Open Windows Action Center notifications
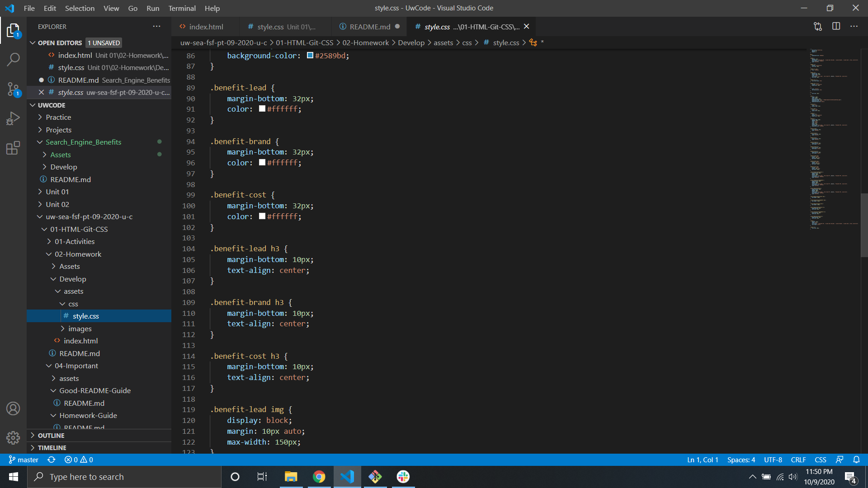Viewport: 868px width, 488px height. click(x=850, y=477)
